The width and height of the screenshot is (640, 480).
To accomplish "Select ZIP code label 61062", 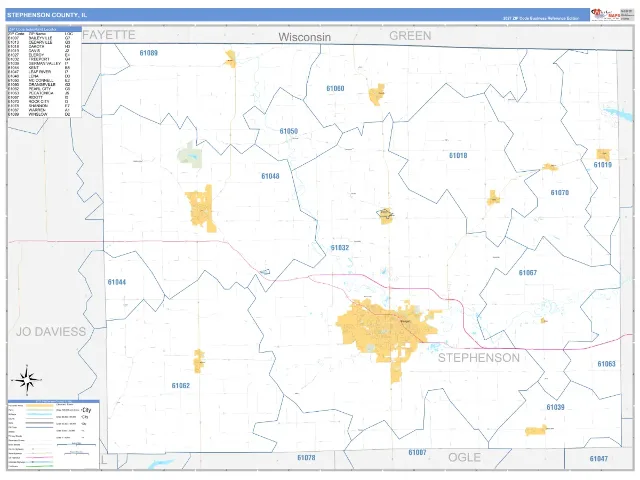I will pos(180,385).
